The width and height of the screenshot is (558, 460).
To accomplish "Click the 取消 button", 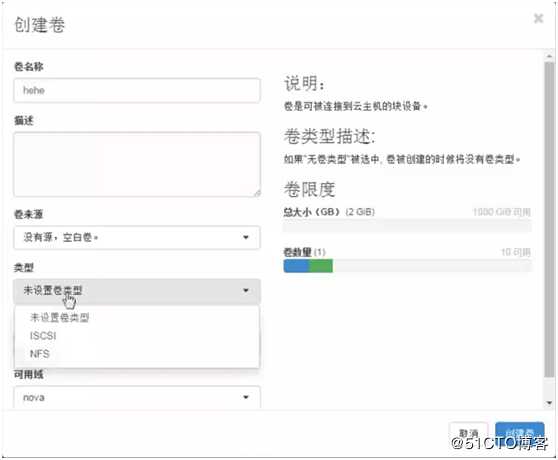I will pyautogui.click(x=468, y=434).
